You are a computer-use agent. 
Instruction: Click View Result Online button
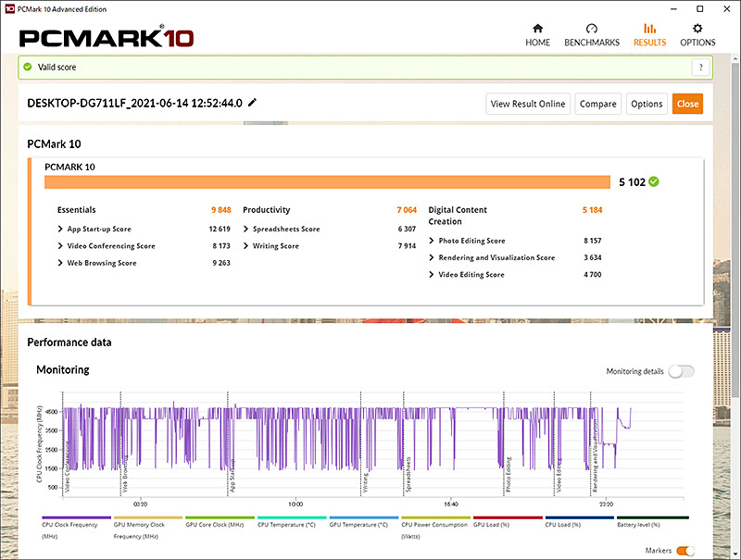click(527, 104)
